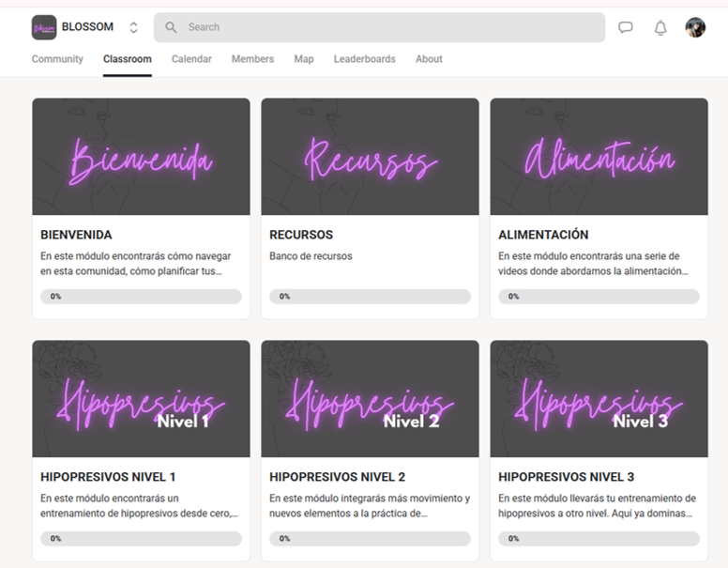728x568 pixels.
Task: Open the Alimentación course thumbnail
Action: click(x=599, y=157)
